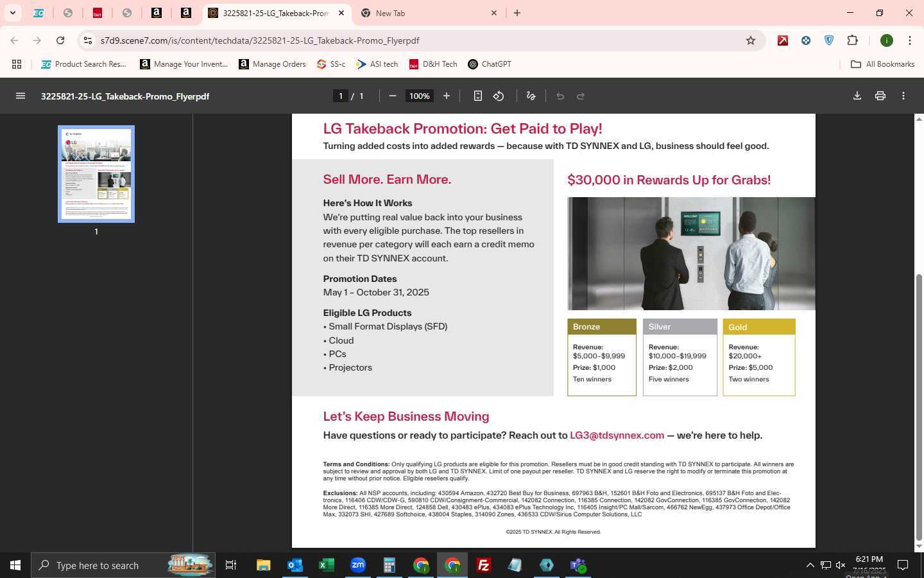Image resolution: width=924 pixels, height=578 pixels.
Task: Open the blue shield extension
Action: (x=829, y=40)
